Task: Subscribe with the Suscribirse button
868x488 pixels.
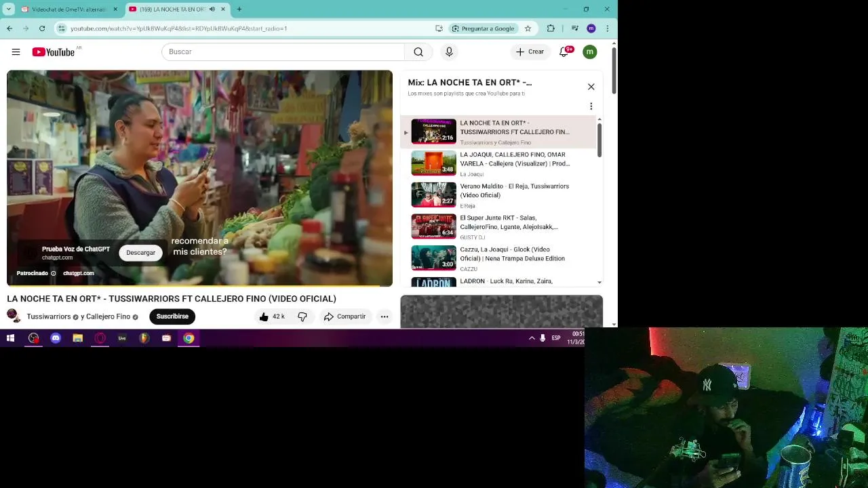Action: click(172, 317)
